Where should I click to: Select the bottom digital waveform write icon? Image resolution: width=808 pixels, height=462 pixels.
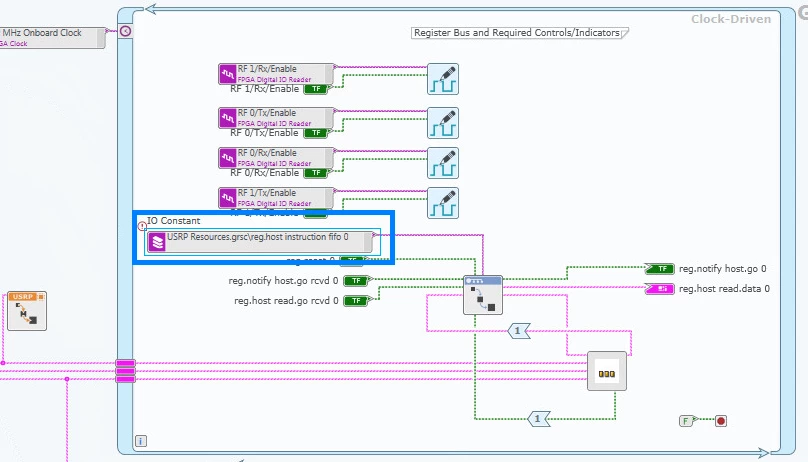(442, 203)
